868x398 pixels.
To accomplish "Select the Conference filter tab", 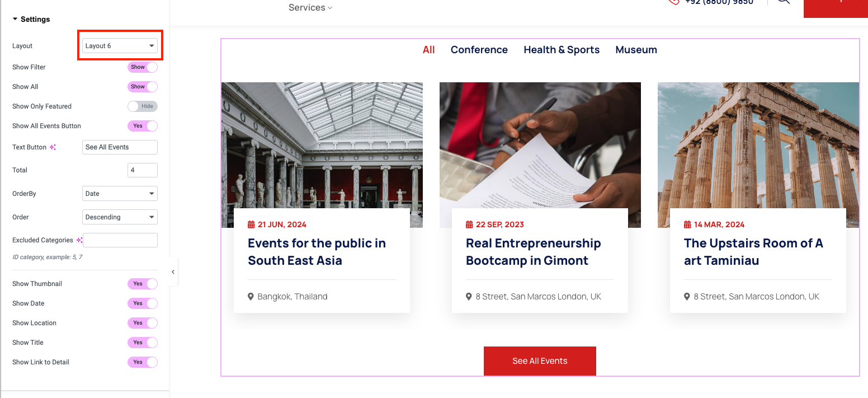I will [x=479, y=50].
